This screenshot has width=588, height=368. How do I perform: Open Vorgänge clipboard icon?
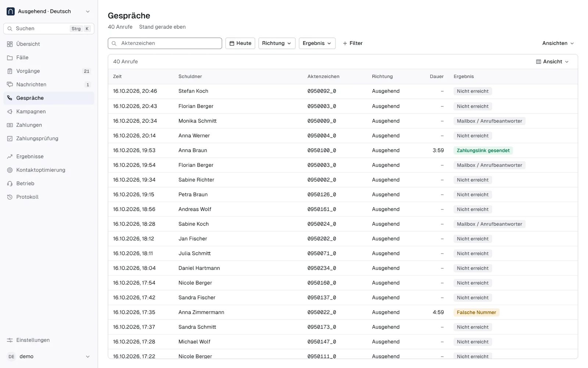pyautogui.click(x=10, y=71)
